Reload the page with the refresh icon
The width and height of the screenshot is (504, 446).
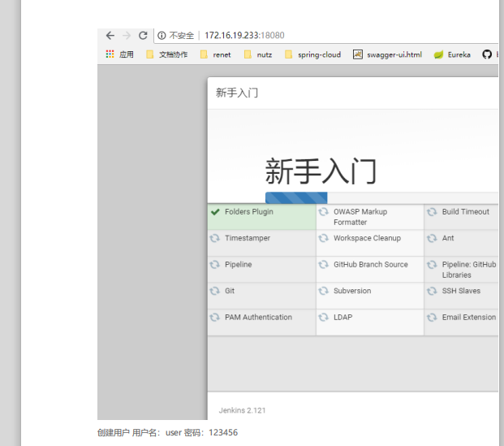click(x=143, y=36)
